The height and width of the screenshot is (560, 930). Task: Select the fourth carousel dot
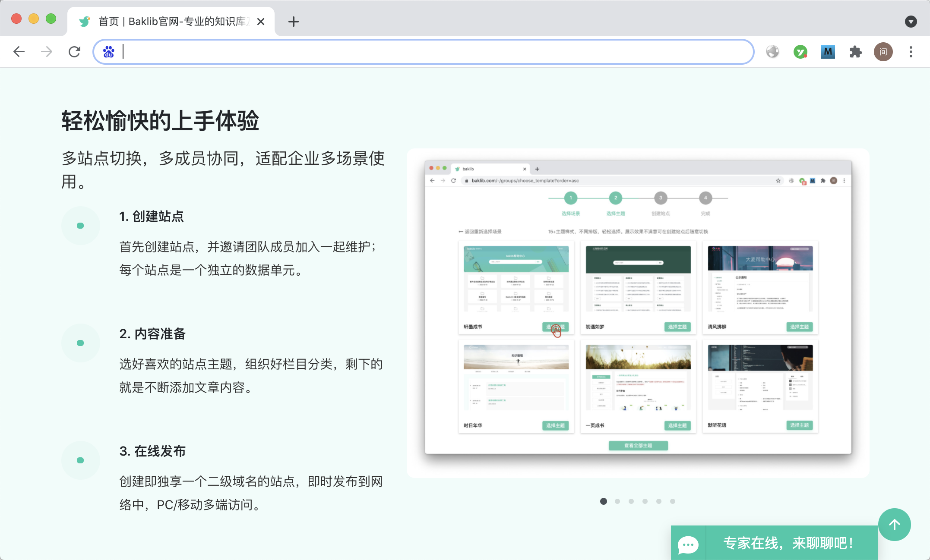pos(645,501)
